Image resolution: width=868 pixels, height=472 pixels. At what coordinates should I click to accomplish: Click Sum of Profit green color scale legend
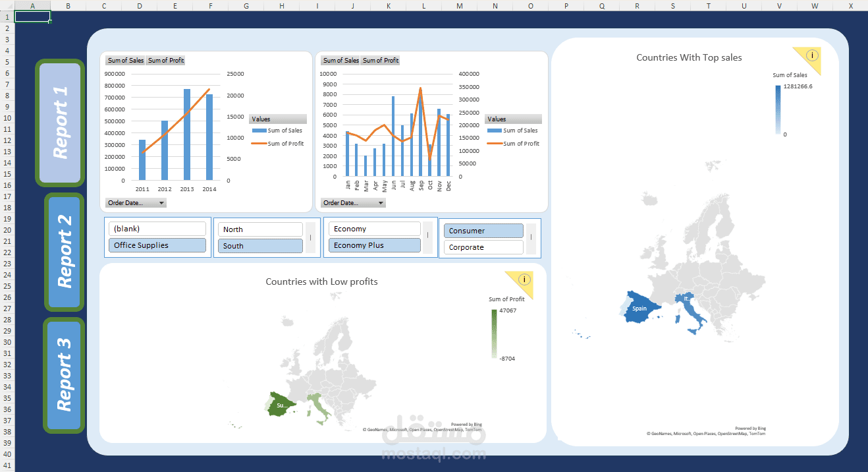pyautogui.click(x=494, y=334)
